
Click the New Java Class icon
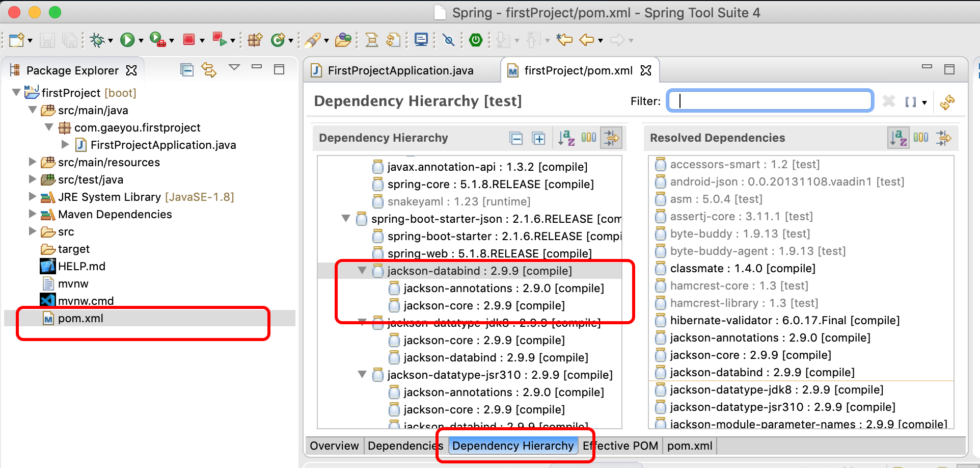coord(278,40)
